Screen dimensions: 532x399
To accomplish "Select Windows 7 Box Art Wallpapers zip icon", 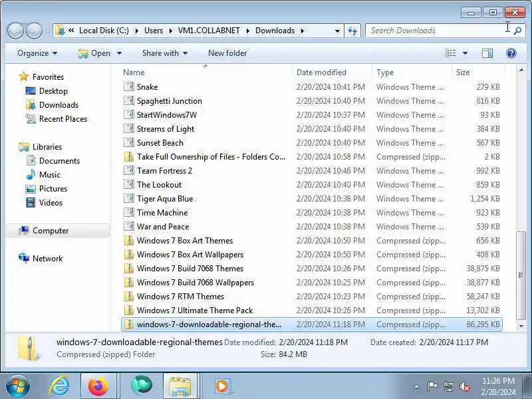I will pos(128,255).
